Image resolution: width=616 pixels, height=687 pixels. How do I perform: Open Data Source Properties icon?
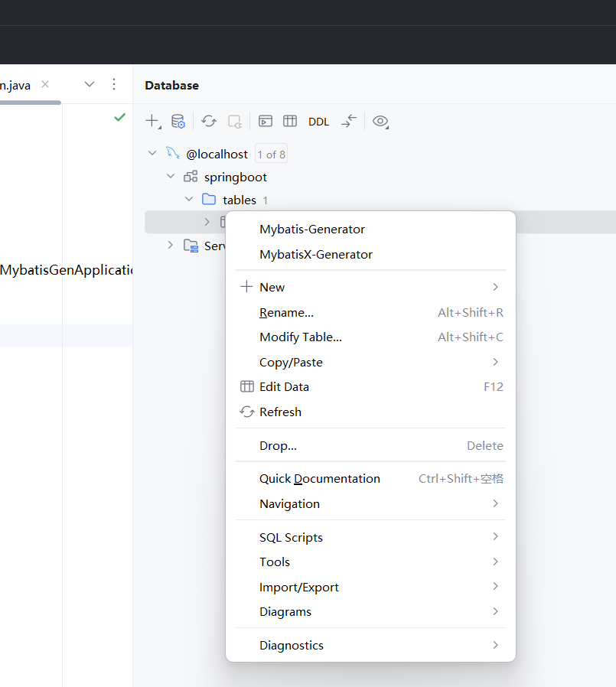(x=178, y=122)
